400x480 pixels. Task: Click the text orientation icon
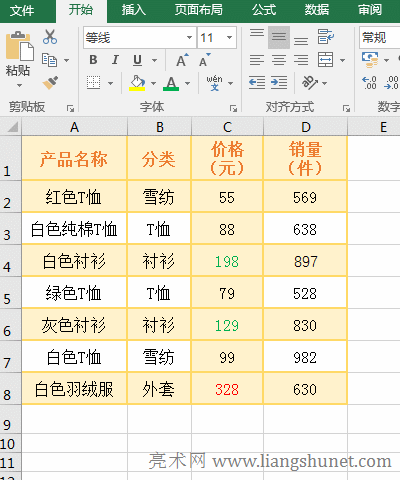(x=310, y=83)
